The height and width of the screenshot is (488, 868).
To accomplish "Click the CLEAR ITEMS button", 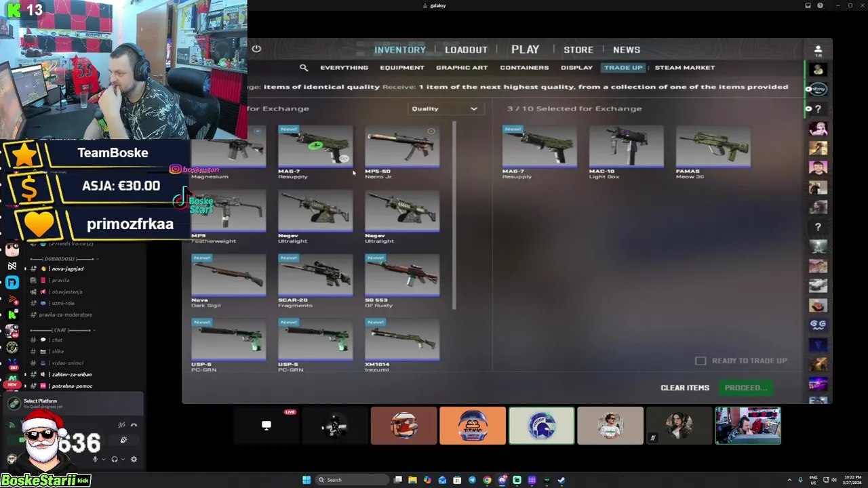I will (685, 388).
